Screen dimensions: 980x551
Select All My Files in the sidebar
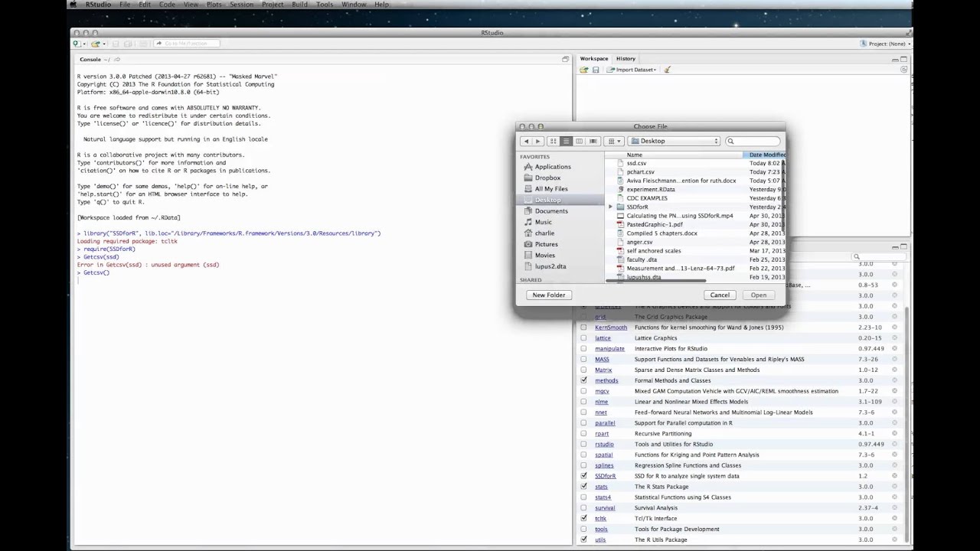[x=551, y=189]
